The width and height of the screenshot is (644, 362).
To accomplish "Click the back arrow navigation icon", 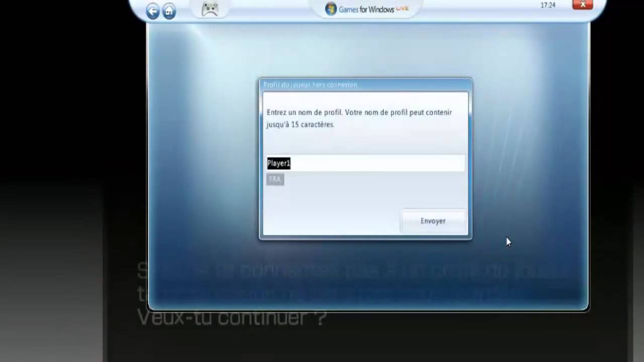I will [152, 11].
